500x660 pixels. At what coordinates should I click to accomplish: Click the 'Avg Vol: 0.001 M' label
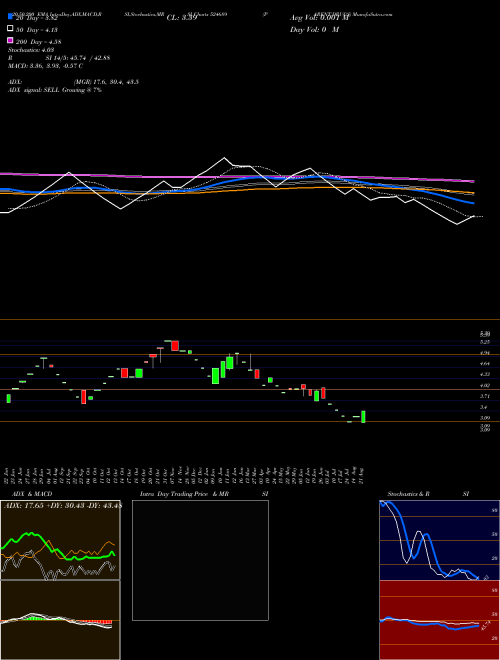[319, 18]
